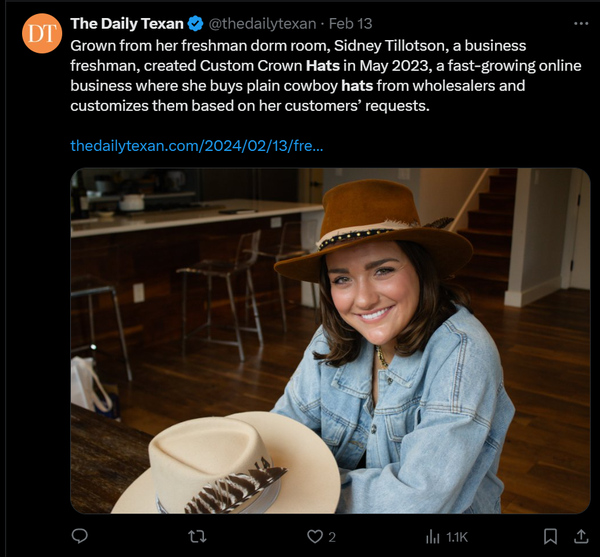
Task: Open the three-dot more options menu
Action: click(x=580, y=23)
